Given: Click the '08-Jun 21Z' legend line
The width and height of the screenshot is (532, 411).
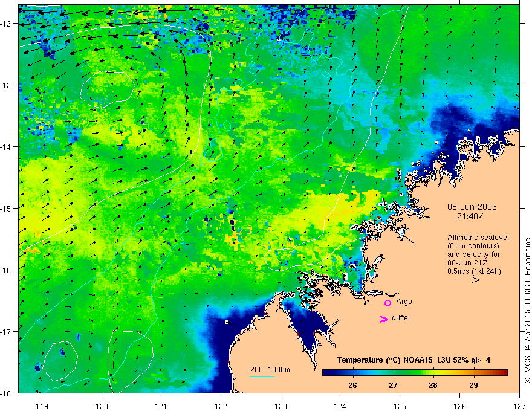Looking at the screenshot, I should click(x=467, y=263).
